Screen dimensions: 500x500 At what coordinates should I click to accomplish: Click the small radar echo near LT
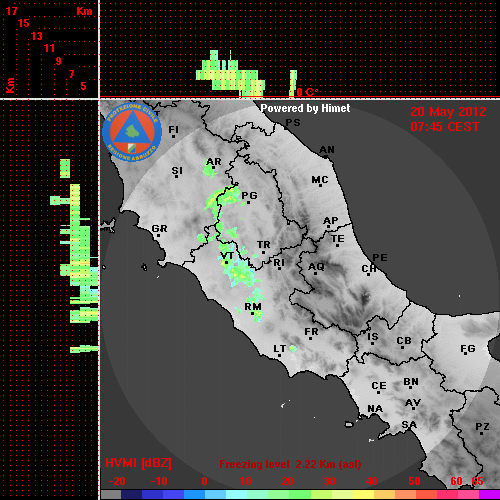[293, 348]
